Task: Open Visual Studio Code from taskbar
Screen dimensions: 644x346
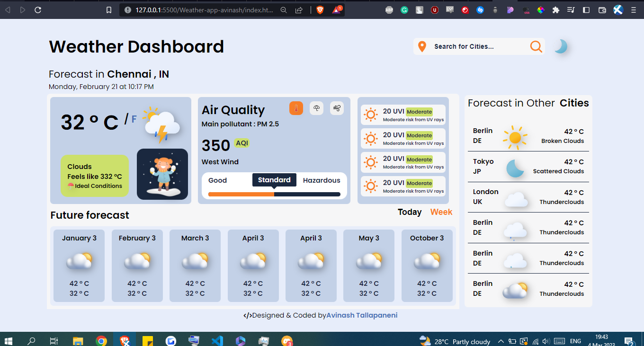Action: [217, 341]
